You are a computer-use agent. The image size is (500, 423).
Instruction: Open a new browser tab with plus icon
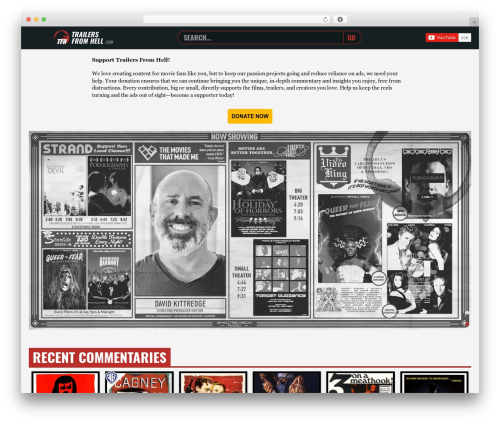474,22
